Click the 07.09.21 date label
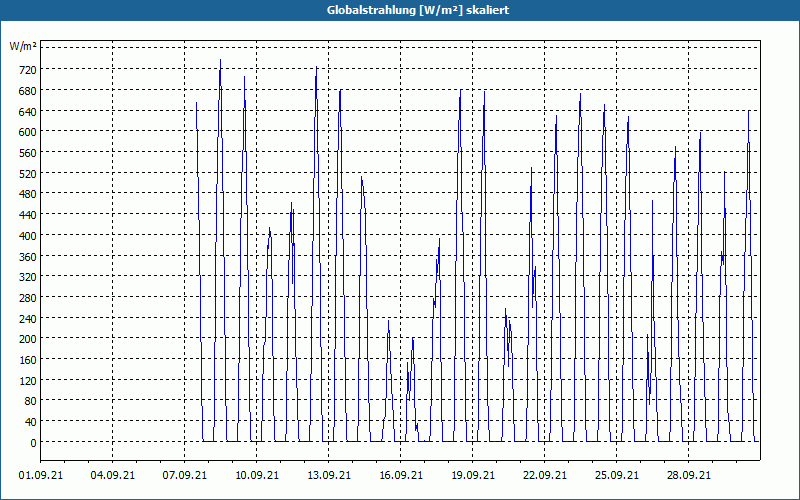 [x=185, y=476]
